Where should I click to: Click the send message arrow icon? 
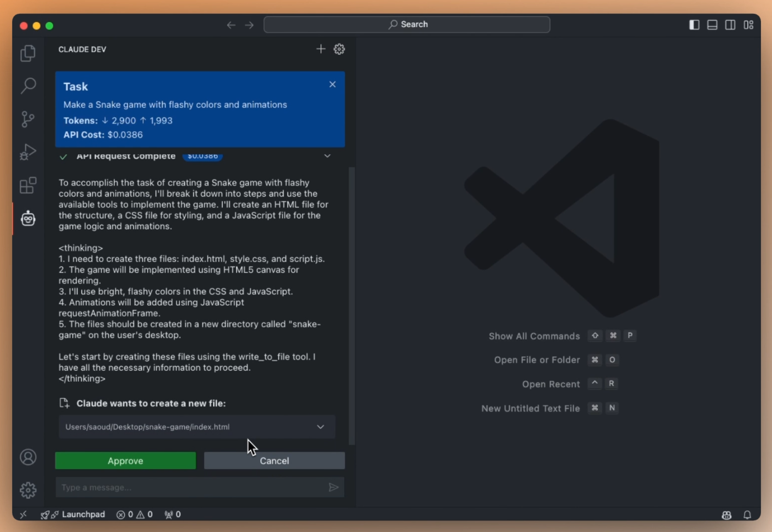tap(333, 487)
